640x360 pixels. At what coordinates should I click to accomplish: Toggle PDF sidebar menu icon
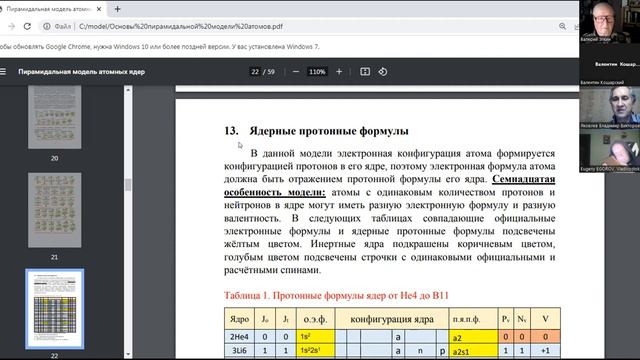coord(3,72)
